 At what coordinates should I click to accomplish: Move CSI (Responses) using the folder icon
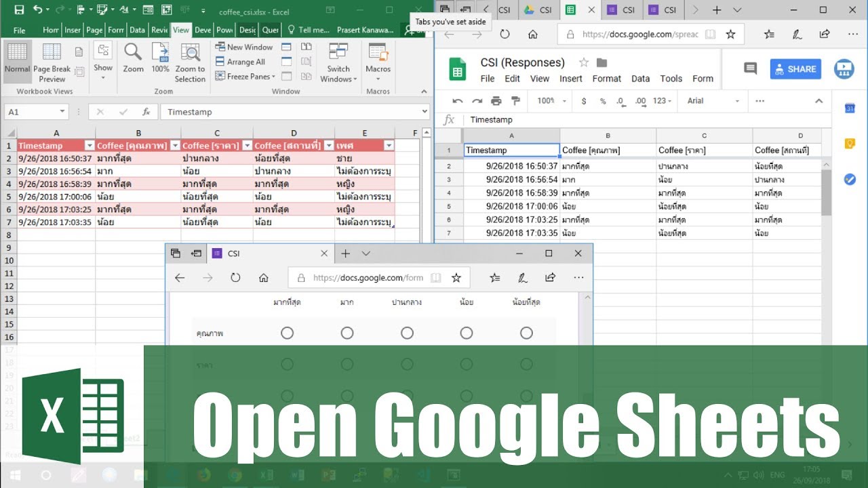pos(601,62)
